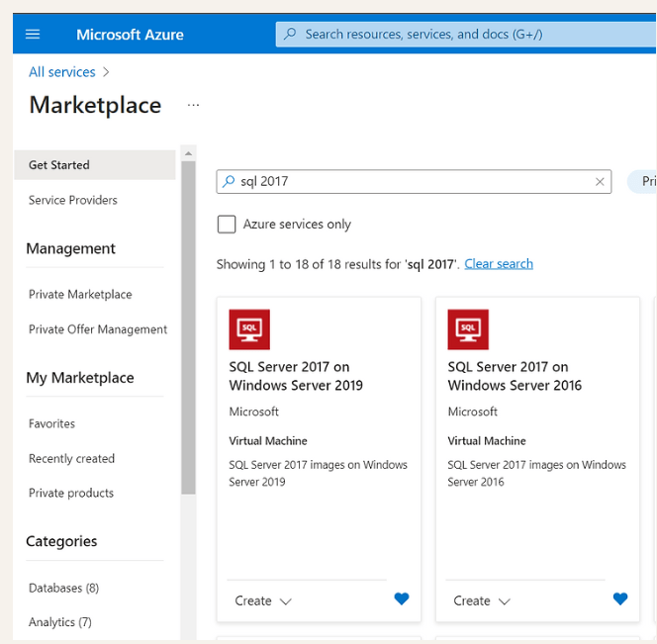The height and width of the screenshot is (644, 657).
Task: Click the SQL icon for Windows Server 2019
Action: point(249,329)
